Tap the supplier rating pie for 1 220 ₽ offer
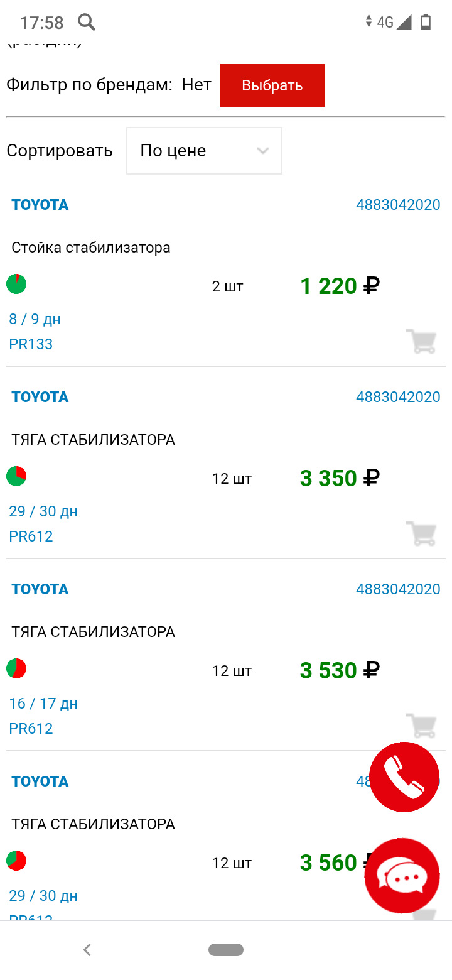 coord(16,284)
